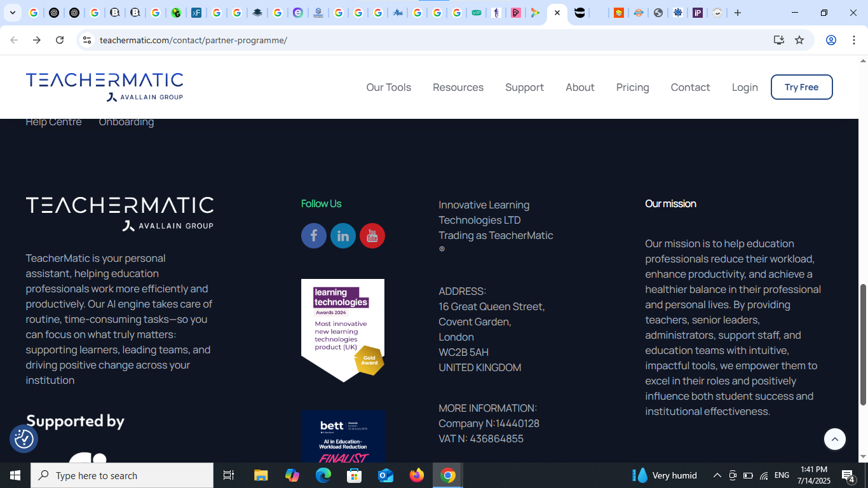Click the Chrome taskbar icon
The image size is (868, 488).
tap(448, 475)
